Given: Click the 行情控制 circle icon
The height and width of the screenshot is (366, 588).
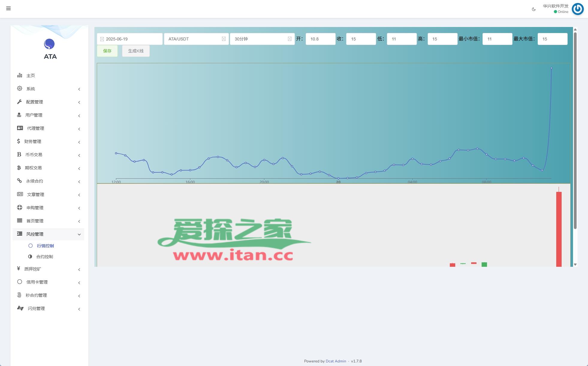Looking at the screenshot, I should click(31, 246).
